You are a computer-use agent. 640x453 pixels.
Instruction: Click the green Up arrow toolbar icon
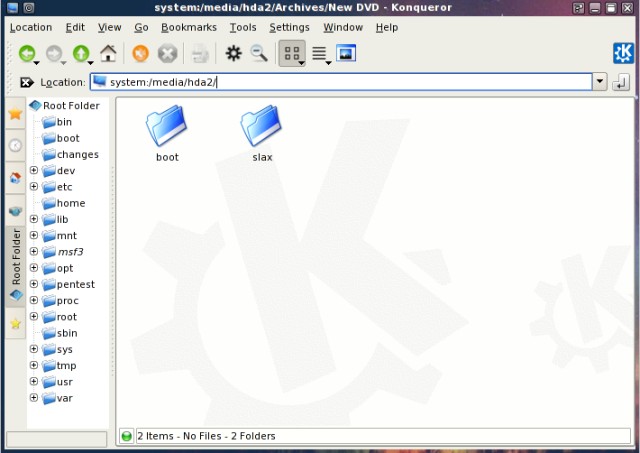(x=81, y=53)
